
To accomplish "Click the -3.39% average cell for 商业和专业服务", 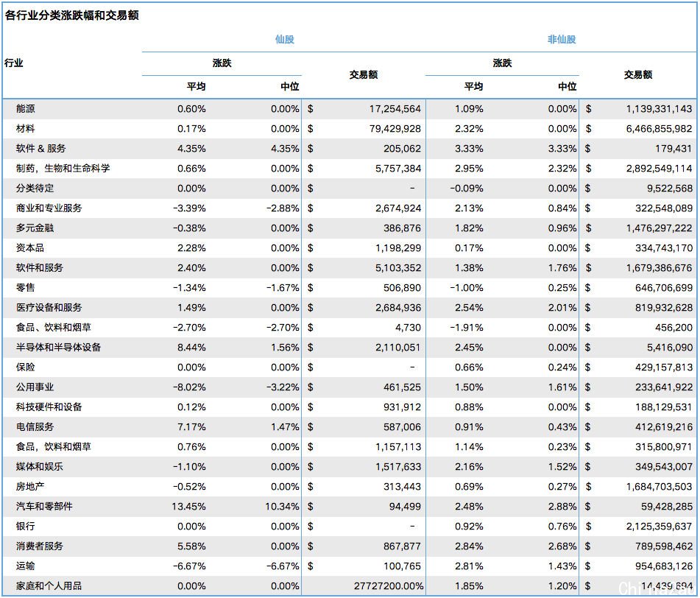I will click(x=190, y=208).
